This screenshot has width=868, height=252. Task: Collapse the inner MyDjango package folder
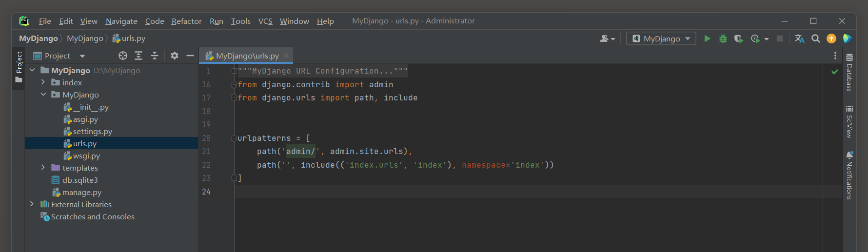43,95
